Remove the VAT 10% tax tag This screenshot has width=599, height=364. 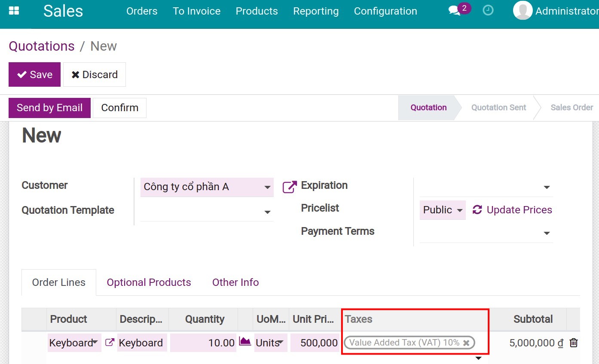point(466,343)
